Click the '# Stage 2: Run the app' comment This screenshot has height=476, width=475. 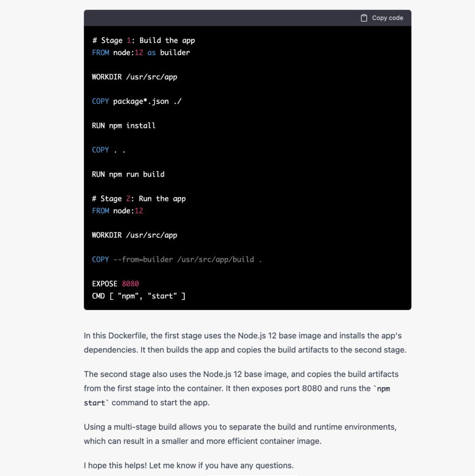pyautogui.click(x=139, y=199)
